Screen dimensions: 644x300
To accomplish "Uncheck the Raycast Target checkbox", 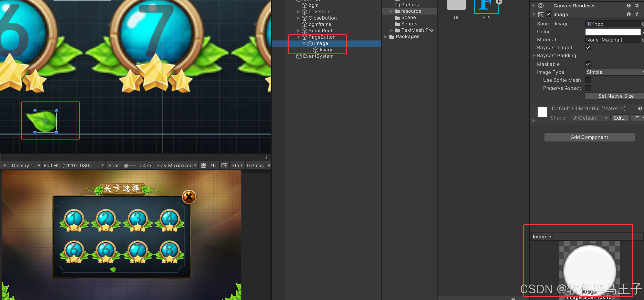I will click(588, 48).
